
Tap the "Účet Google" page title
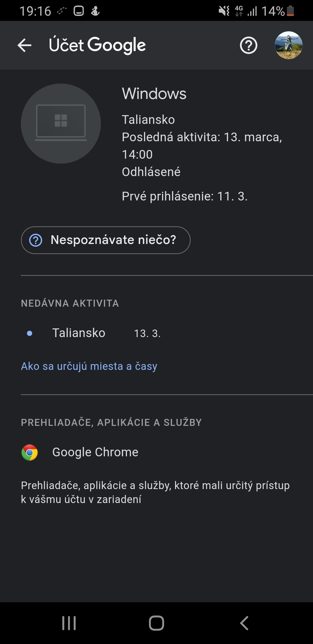click(97, 45)
